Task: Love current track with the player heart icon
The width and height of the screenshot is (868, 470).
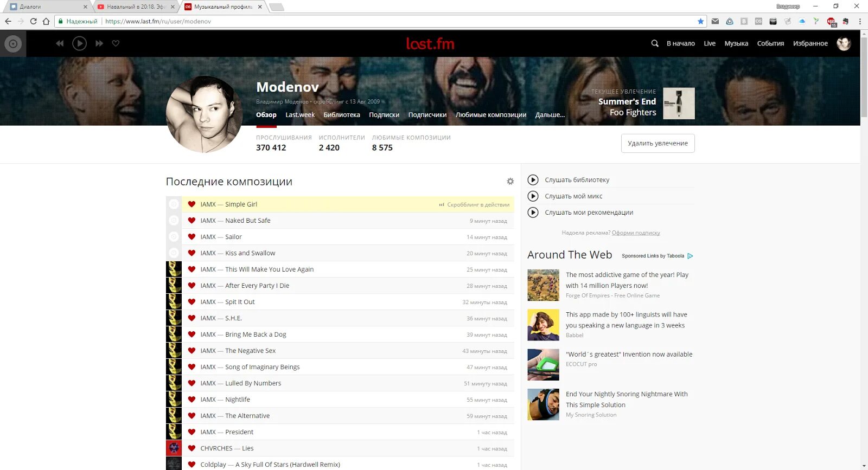Action: coord(116,43)
